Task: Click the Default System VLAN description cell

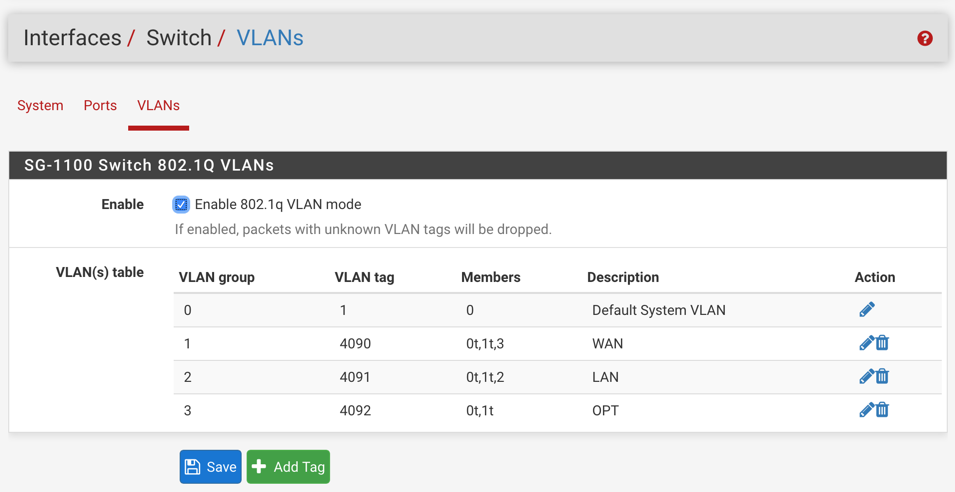Action: [x=658, y=310]
